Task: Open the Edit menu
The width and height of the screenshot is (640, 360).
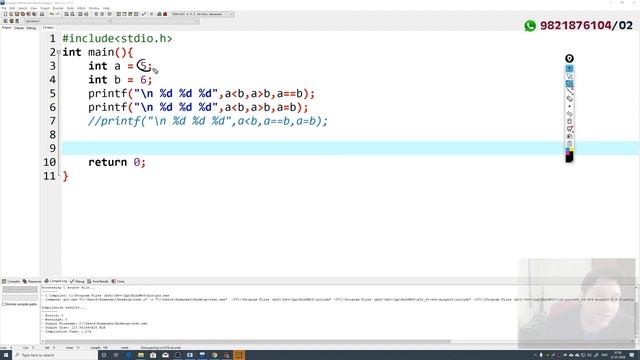Action: [x=12, y=8]
